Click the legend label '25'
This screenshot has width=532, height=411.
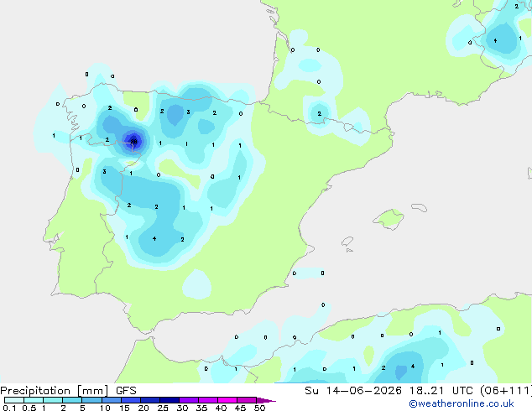[163, 408]
